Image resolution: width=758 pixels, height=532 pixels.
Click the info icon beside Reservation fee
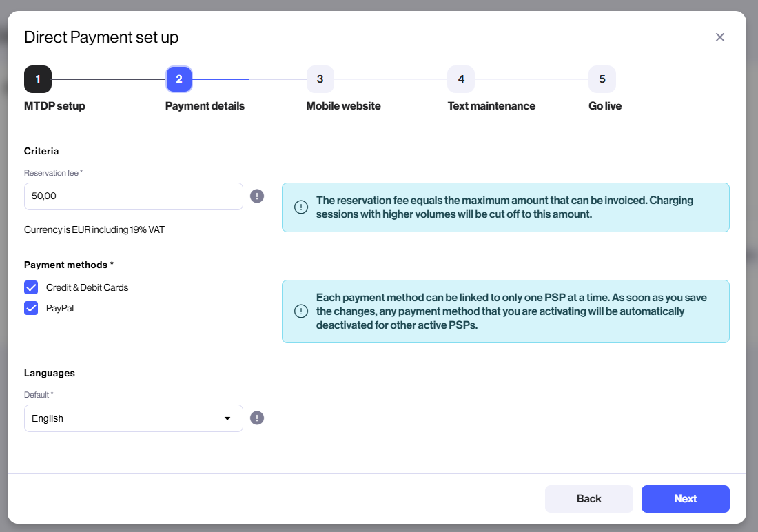click(x=257, y=196)
